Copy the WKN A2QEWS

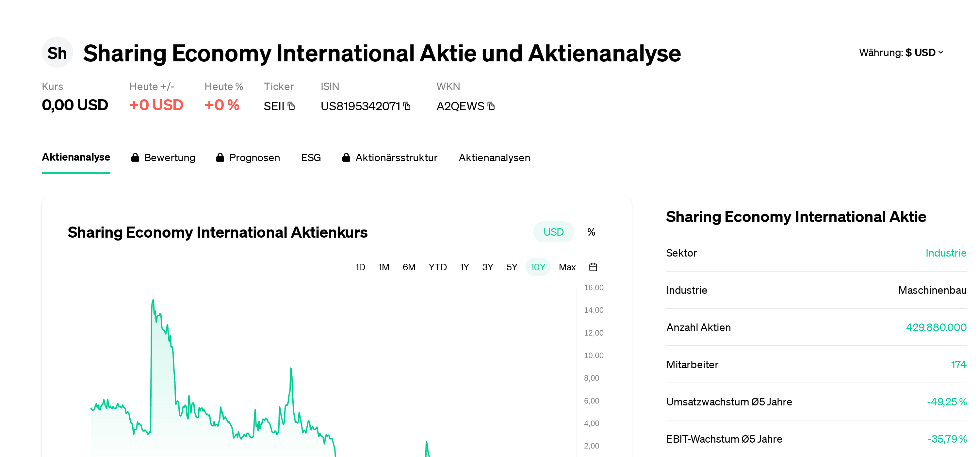click(491, 106)
